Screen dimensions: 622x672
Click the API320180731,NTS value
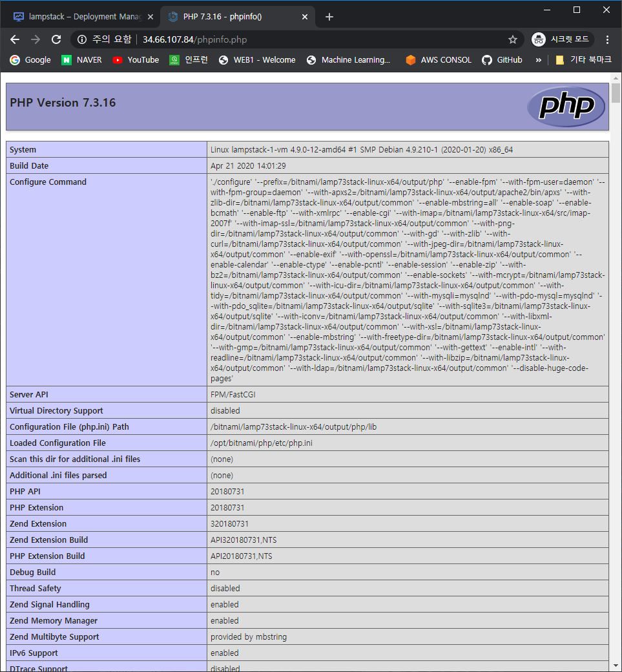[244, 540]
